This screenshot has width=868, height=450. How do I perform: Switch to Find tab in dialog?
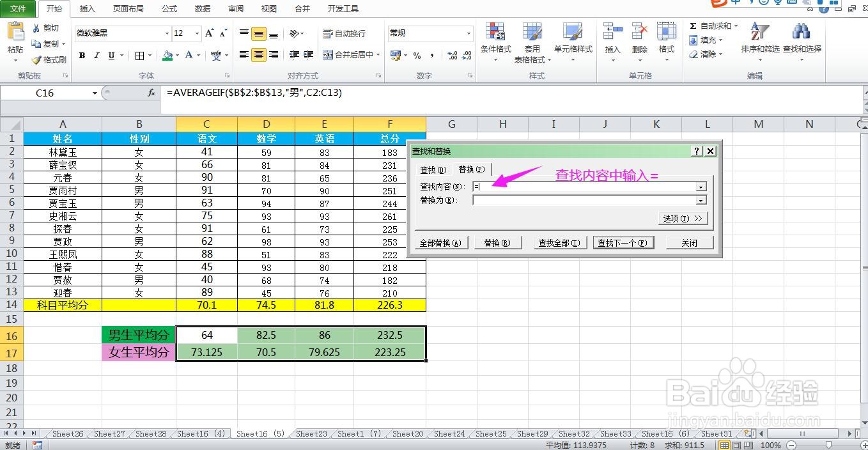(x=433, y=169)
